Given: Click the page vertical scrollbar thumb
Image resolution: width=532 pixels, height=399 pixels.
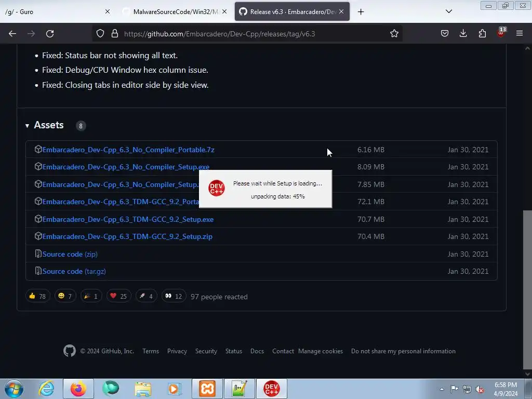Looking at the screenshot, I should tap(527, 289).
